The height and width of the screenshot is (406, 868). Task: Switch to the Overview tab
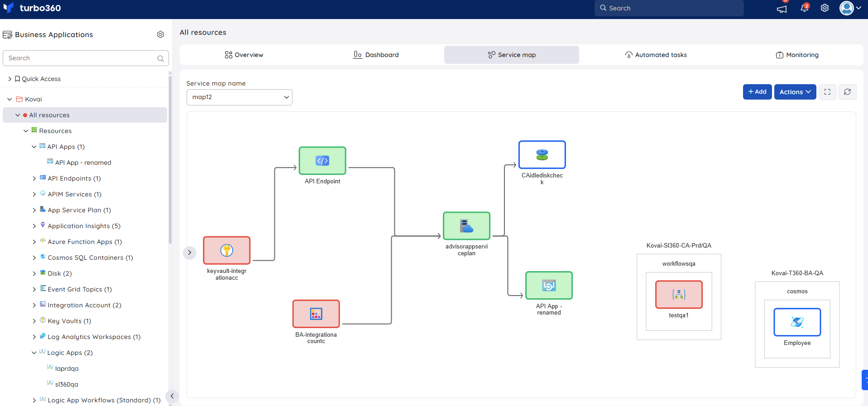tap(244, 55)
